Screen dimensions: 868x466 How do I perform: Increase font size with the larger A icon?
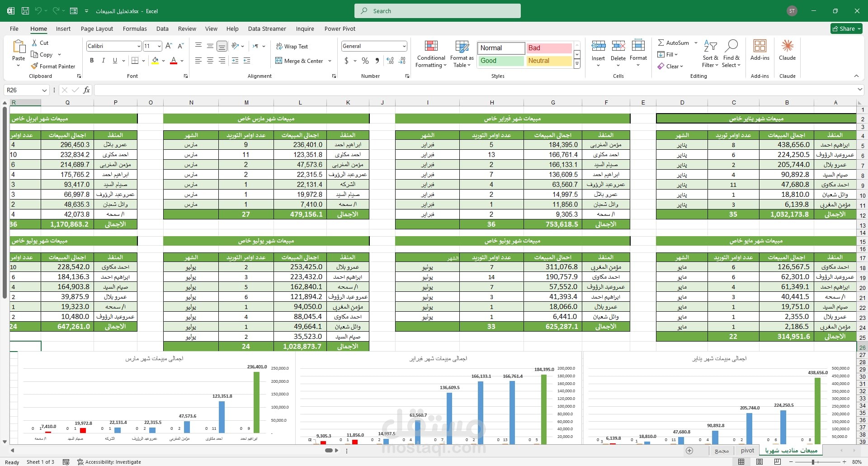[x=169, y=46]
